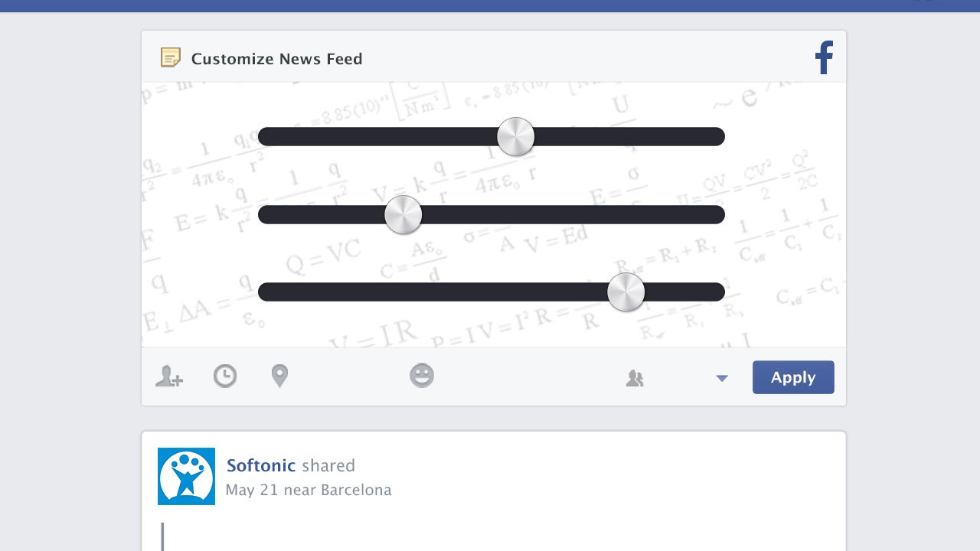This screenshot has height=551, width=980.
Task: Select the location pin icon
Action: pyautogui.click(x=279, y=376)
